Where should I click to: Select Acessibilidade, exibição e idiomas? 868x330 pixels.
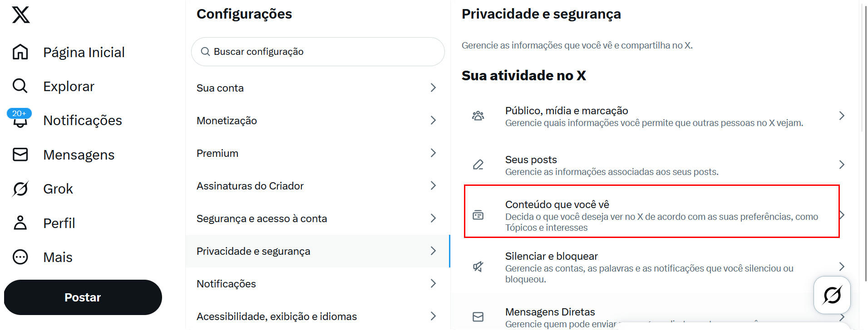(x=276, y=316)
